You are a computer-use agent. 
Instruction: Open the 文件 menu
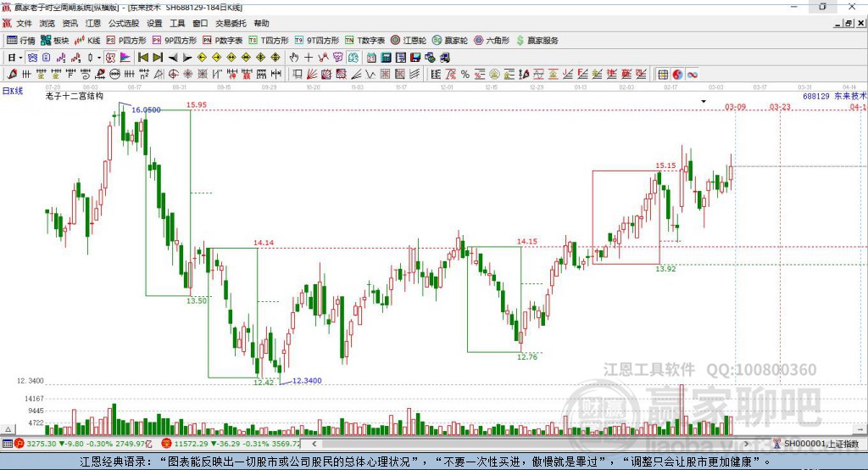pyautogui.click(x=24, y=23)
